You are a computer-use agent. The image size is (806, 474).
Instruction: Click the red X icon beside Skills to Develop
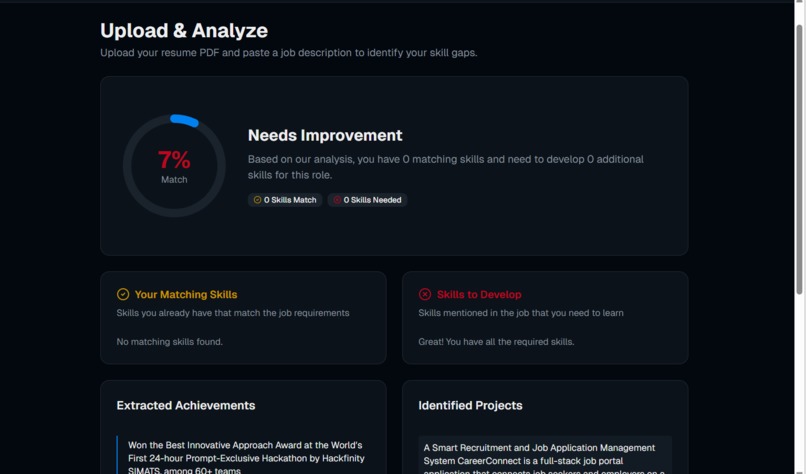[x=425, y=294]
